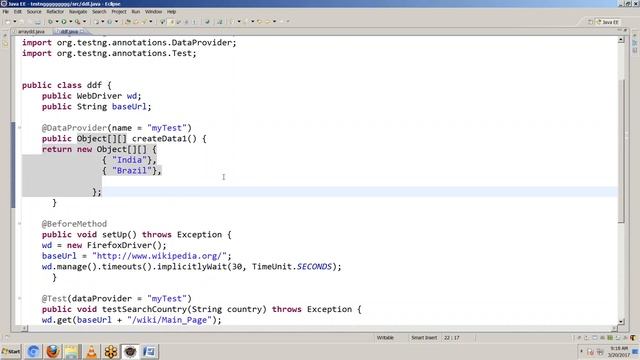The height and width of the screenshot is (360, 640).
Task: Click the horizontal scrollbar left arrow
Action: 24,328
